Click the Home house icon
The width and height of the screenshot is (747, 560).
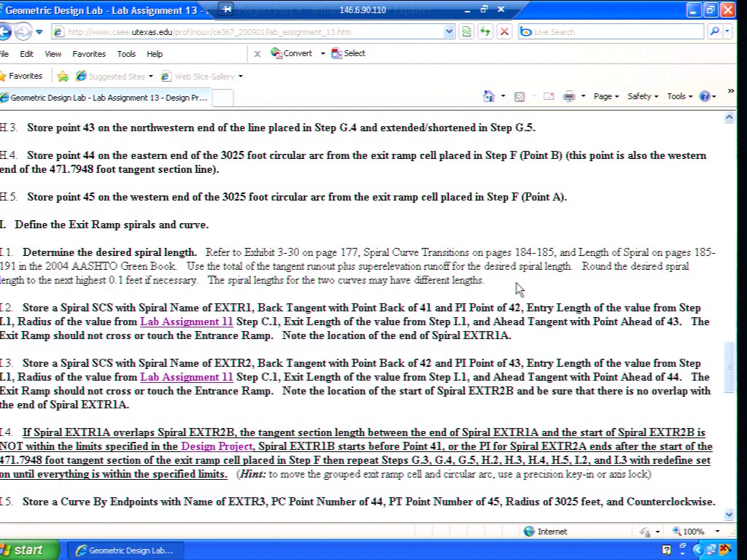489,96
